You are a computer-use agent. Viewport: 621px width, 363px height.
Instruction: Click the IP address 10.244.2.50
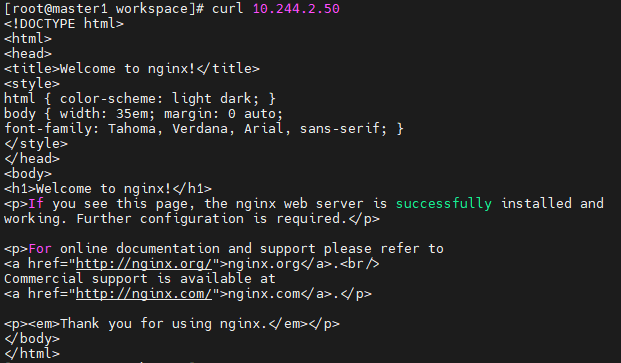point(296,9)
